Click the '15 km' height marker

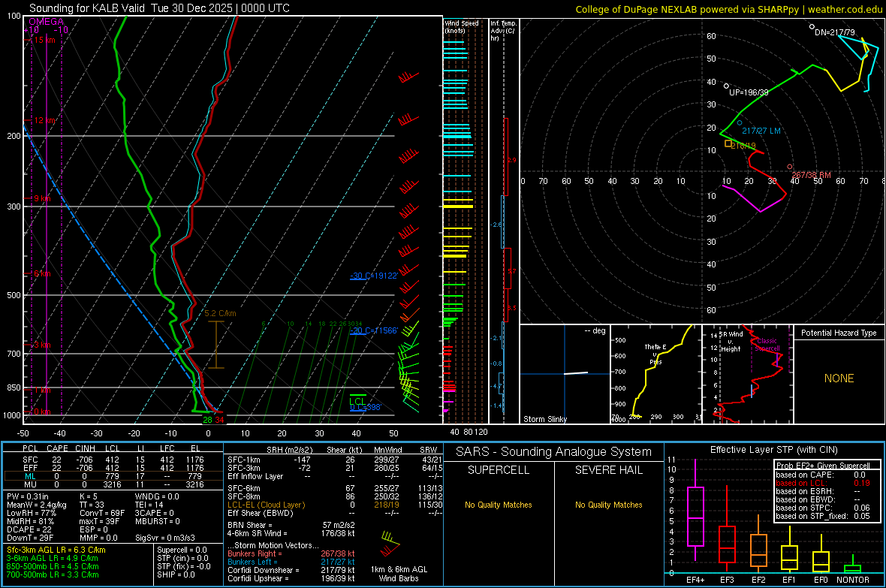point(44,40)
